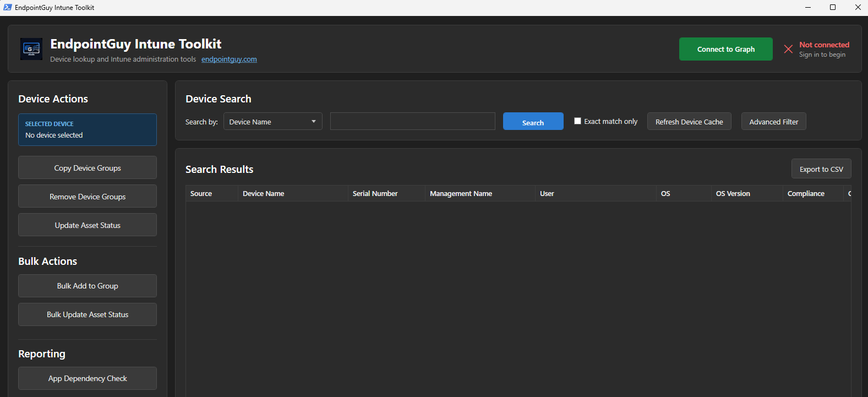
Task: Click the 'Reporting' section heading
Action: tap(41, 354)
